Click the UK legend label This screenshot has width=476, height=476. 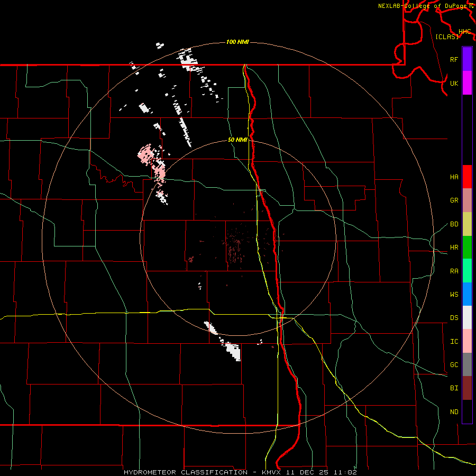coord(454,83)
